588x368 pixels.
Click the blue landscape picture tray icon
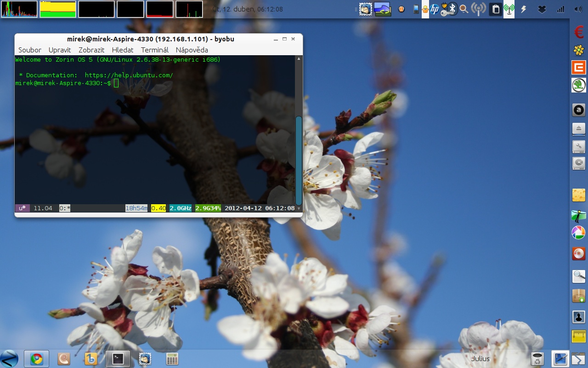coord(383,9)
